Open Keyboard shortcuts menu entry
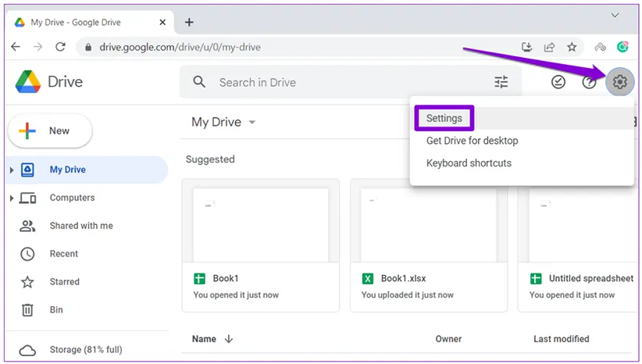 pyautogui.click(x=469, y=163)
